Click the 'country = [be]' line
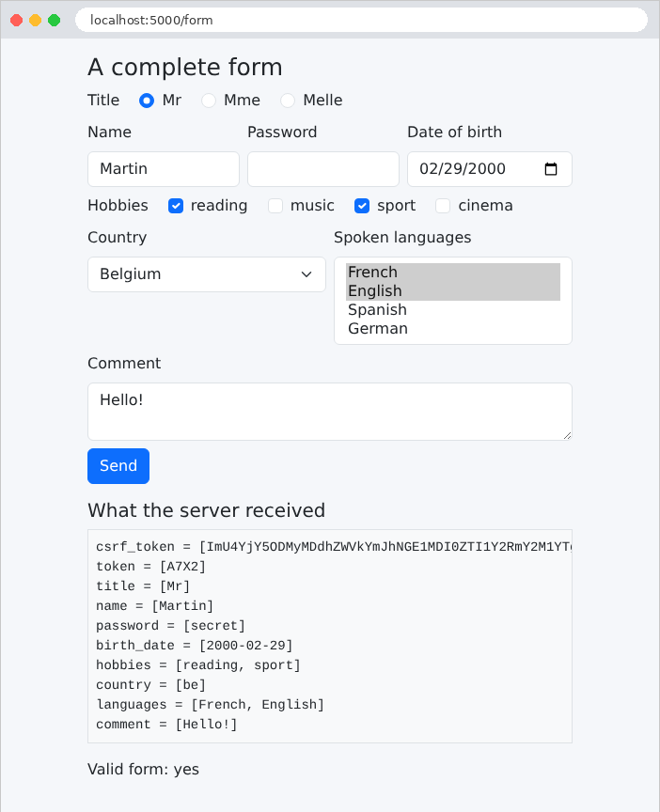This screenshot has height=812, width=660. pos(150,684)
